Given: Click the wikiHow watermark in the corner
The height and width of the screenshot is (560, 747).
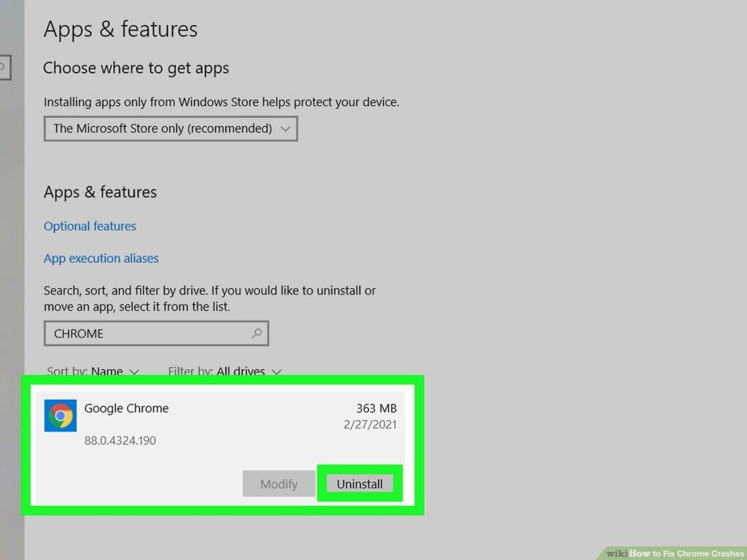Looking at the screenshot, I should (673, 553).
